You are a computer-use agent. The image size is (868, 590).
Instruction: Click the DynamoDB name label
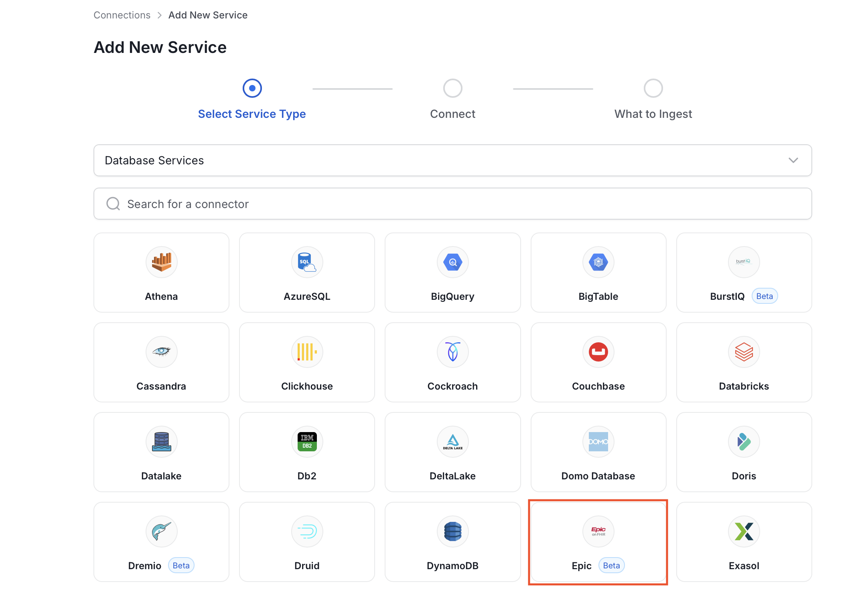[x=452, y=566]
